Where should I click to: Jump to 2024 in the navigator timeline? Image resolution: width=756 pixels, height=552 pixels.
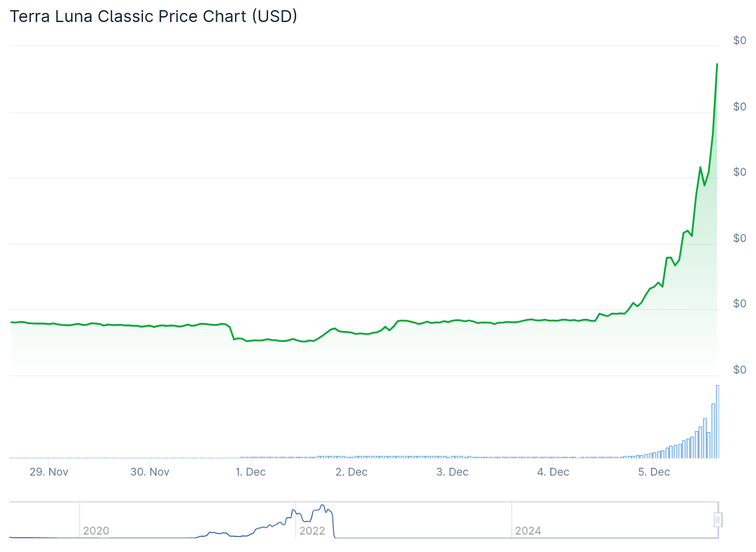528,531
